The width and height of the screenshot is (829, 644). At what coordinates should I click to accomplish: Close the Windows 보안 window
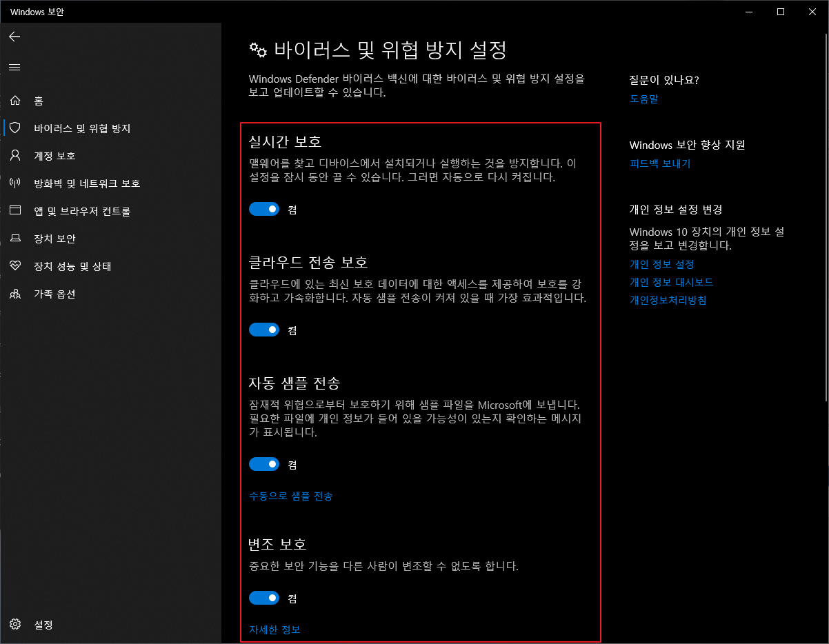pyautogui.click(x=812, y=12)
